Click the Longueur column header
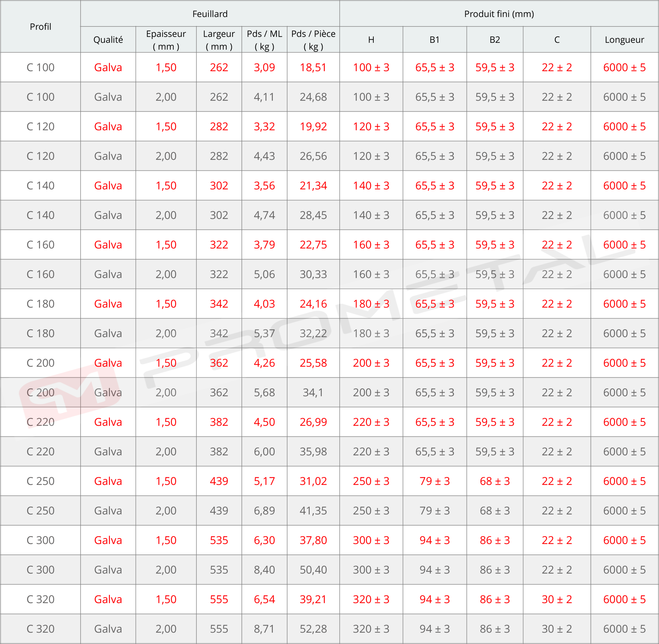 [x=624, y=40]
